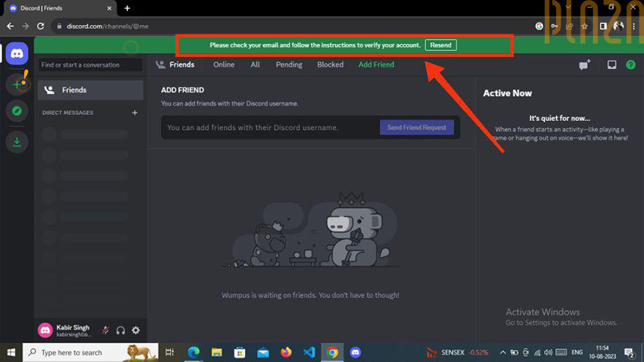Image resolution: width=644 pixels, height=362 pixels.
Task: Click taskbar Type here to search box
Action: 90,352
